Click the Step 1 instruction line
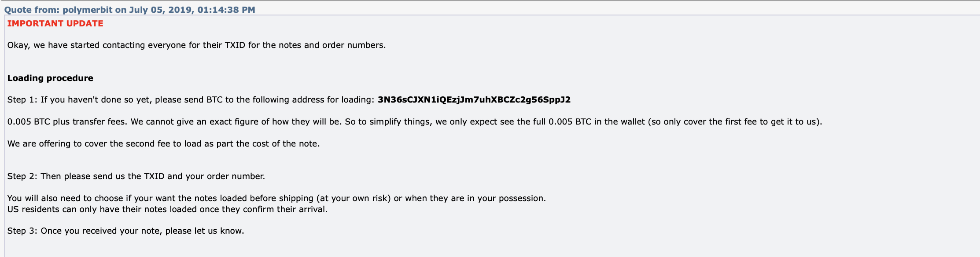 pos(289,100)
